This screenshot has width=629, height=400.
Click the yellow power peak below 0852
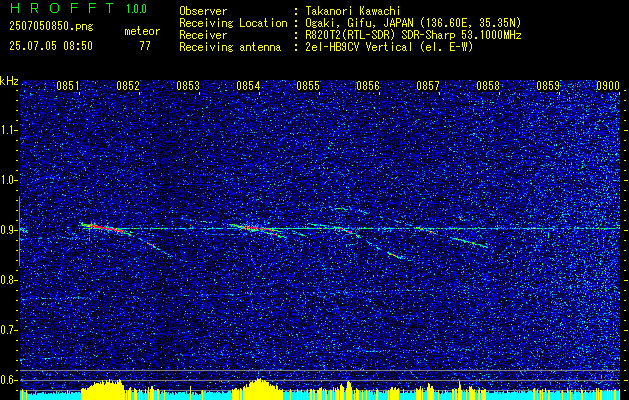102,389
